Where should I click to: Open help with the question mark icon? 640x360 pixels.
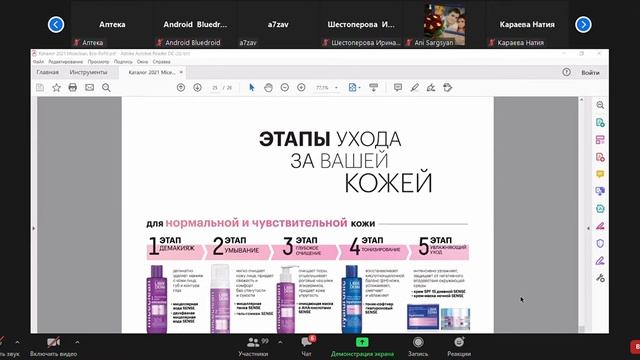coord(566,72)
